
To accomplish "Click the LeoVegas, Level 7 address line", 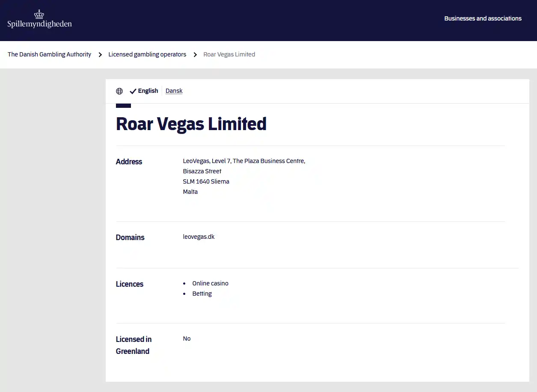I will click(x=244, y=161).
